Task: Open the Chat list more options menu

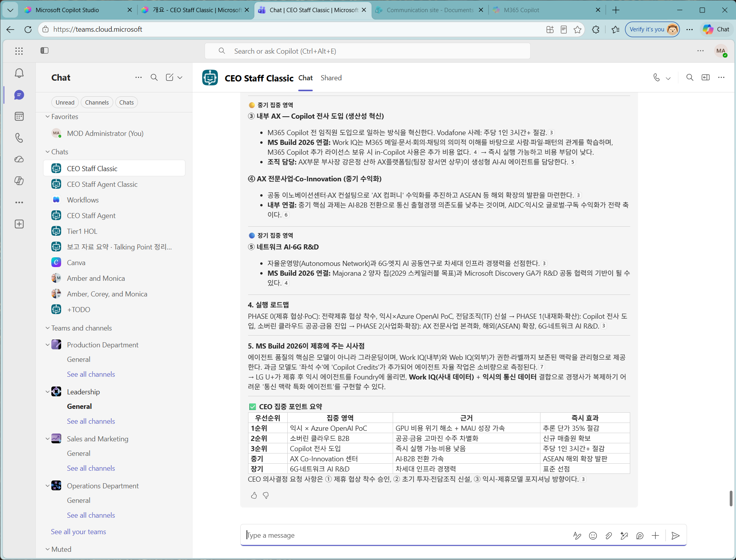Action: pyautogui.click(x=138, y=78)
